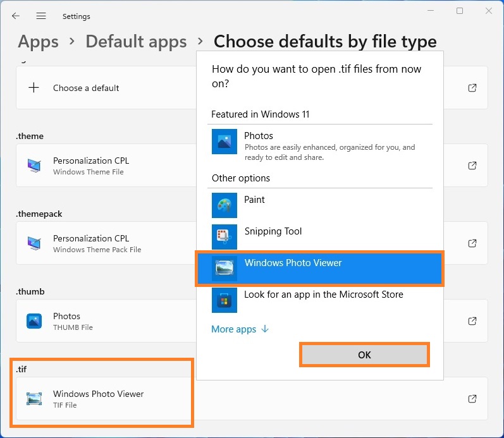504x438 pixels.
Task: Click the Snipping Tool app icon
Action: point(224,237)
